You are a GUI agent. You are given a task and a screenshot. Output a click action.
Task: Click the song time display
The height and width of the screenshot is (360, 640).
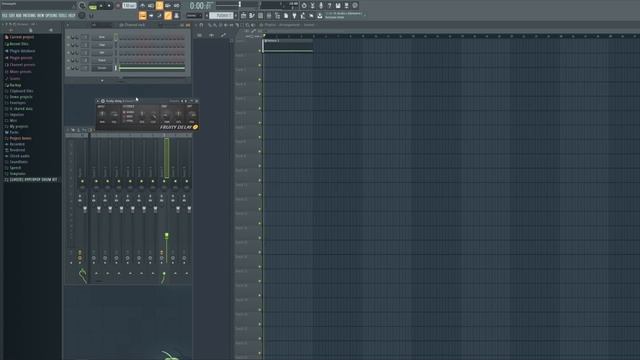coord(201,6)
